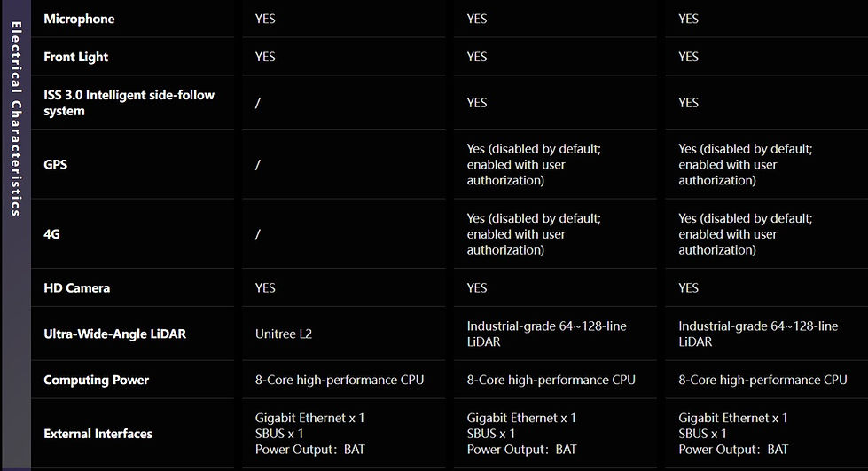The width and height of the screenshot is (868, 471).
Task: Select the HD Camera row label
Action: click(x=77, y=288)
